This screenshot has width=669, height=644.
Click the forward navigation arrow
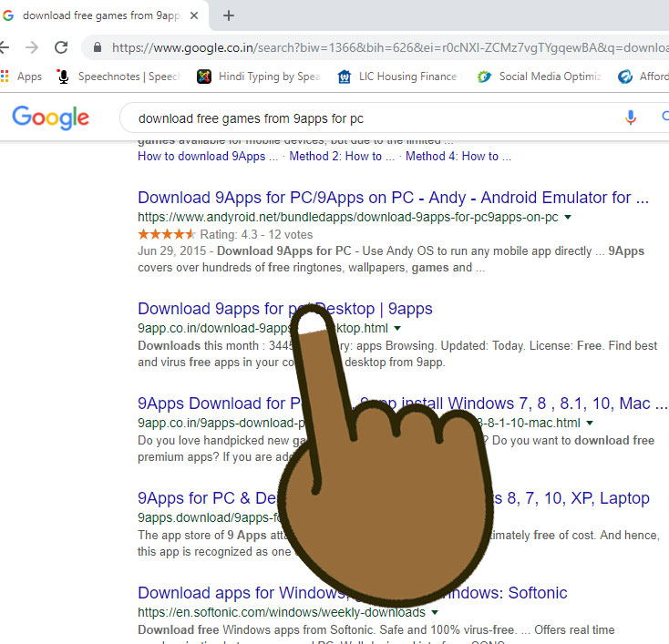tap(32, 47)
